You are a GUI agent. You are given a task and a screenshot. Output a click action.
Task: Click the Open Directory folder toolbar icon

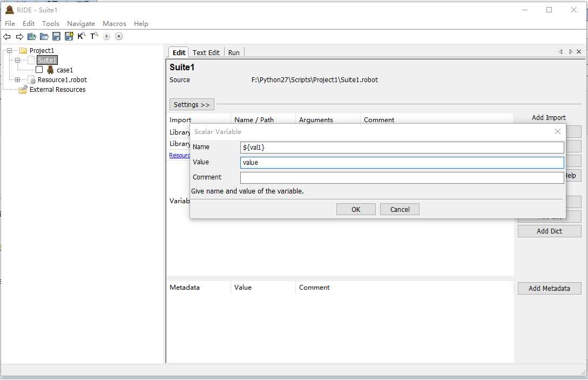click(44, 36)
